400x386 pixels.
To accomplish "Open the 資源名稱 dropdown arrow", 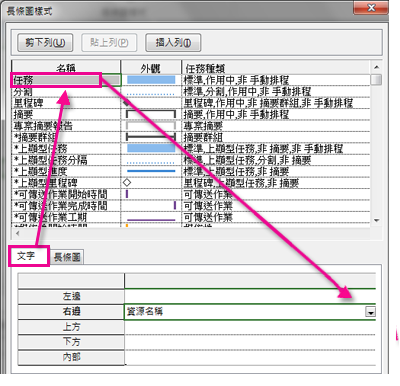I will pos(371,312).
